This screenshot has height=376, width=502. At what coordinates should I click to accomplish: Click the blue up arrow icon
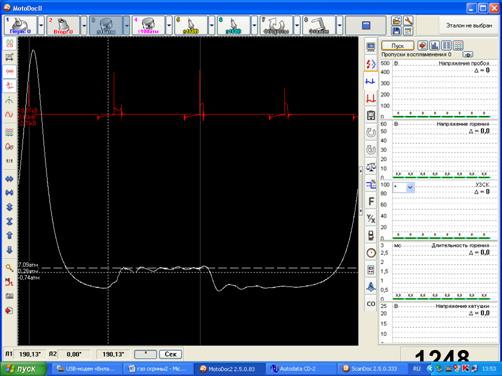pyautogui.click(x=9, y=235)
